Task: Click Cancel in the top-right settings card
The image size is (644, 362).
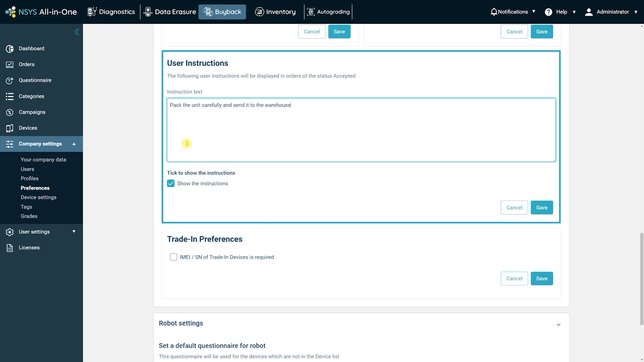Action: click(x=514, y=32)
